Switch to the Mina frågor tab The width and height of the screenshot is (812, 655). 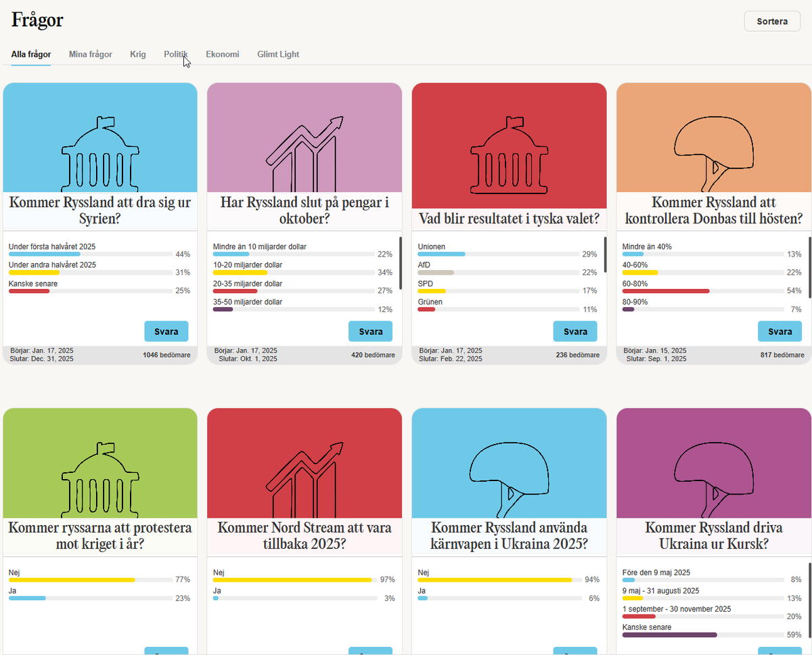click(x=91, y=54)
